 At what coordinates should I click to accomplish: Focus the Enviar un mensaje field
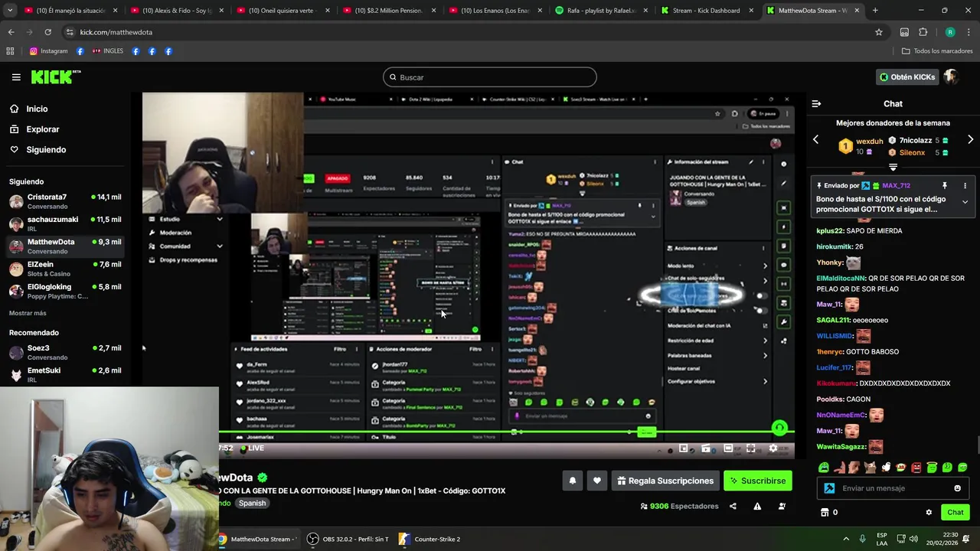[894, 488]
